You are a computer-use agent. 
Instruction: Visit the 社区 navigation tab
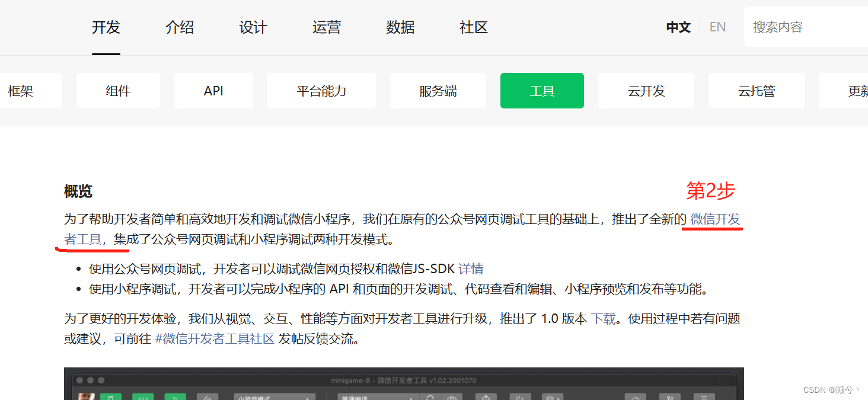(x=474, y=27)
